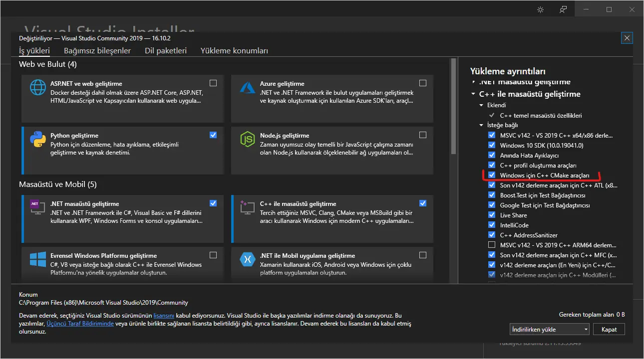This screenshot has height=359, width=644.
Task: Switch to Dil paketleri tab
Action: (166, 51)
